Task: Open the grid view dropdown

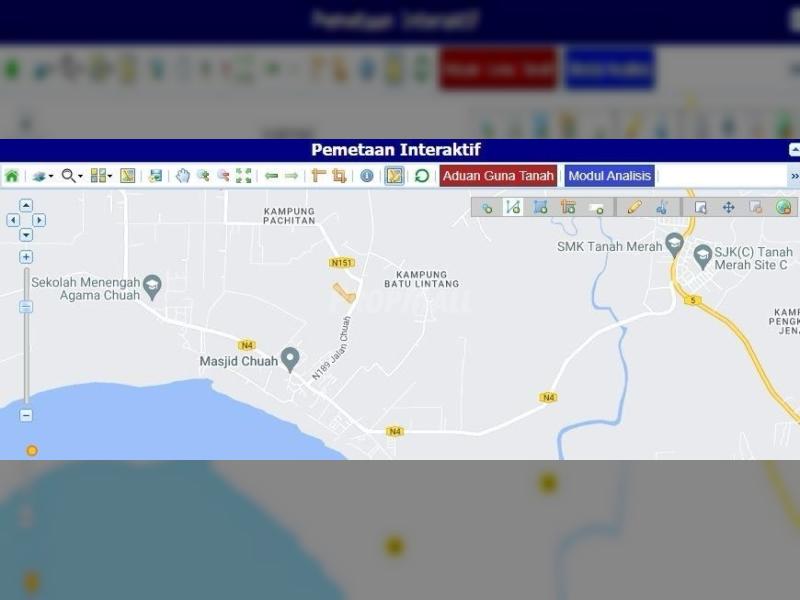Action: 109,177
